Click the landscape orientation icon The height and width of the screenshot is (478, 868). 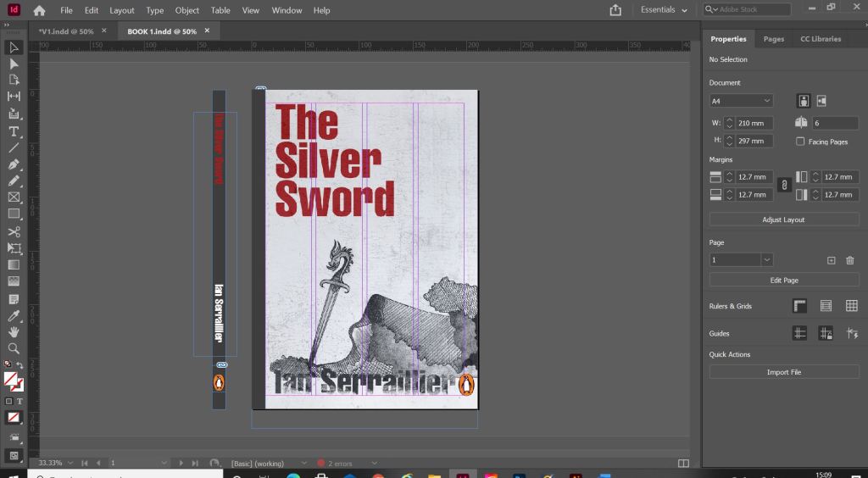pos(821,101)
